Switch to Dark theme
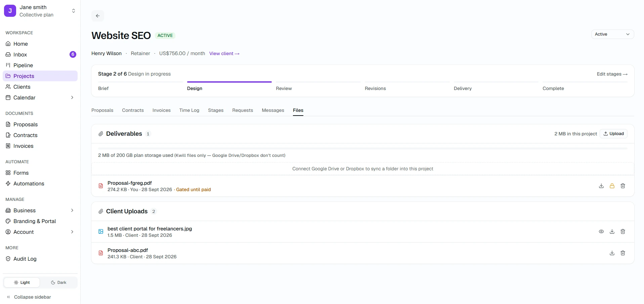This screenshot has width=644, height=304. click(58, 283)
